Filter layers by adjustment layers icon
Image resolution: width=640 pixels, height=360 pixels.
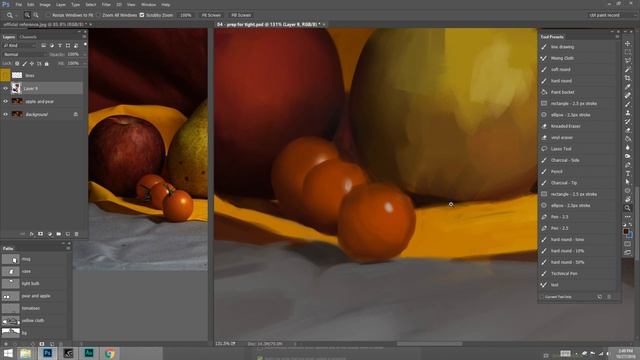coord(52,45)
